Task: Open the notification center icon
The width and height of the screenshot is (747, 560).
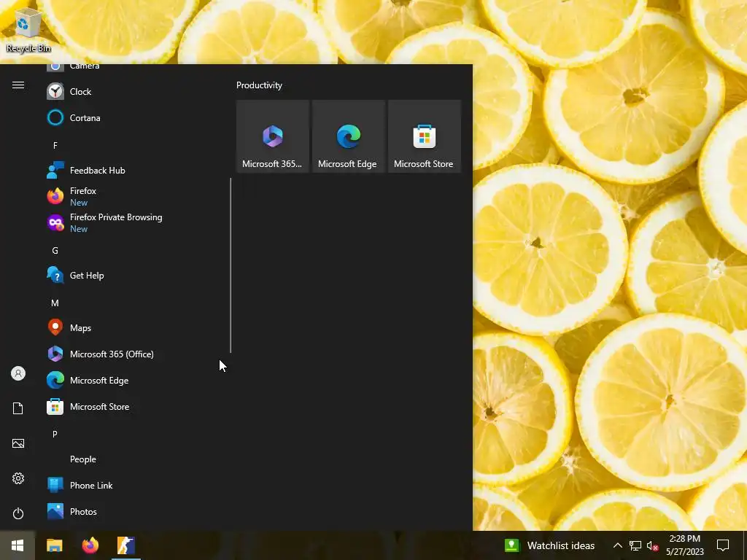Action: click(x=723, y=545)
